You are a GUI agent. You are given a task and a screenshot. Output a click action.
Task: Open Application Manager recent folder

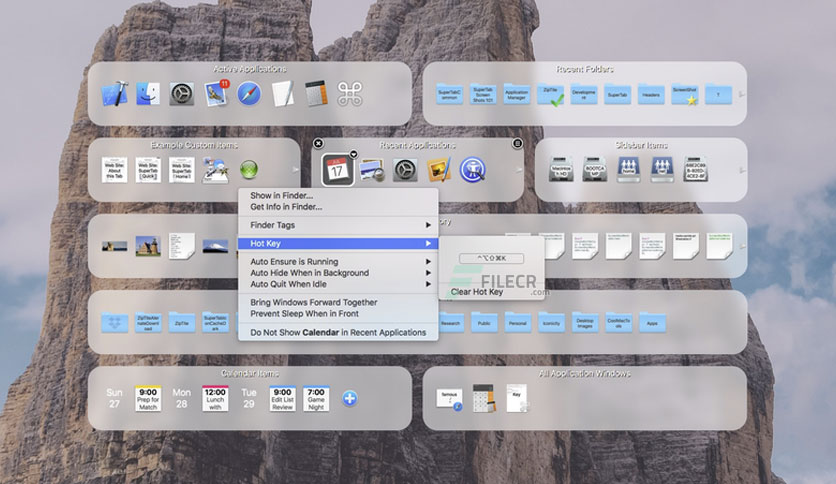(517, 94)
